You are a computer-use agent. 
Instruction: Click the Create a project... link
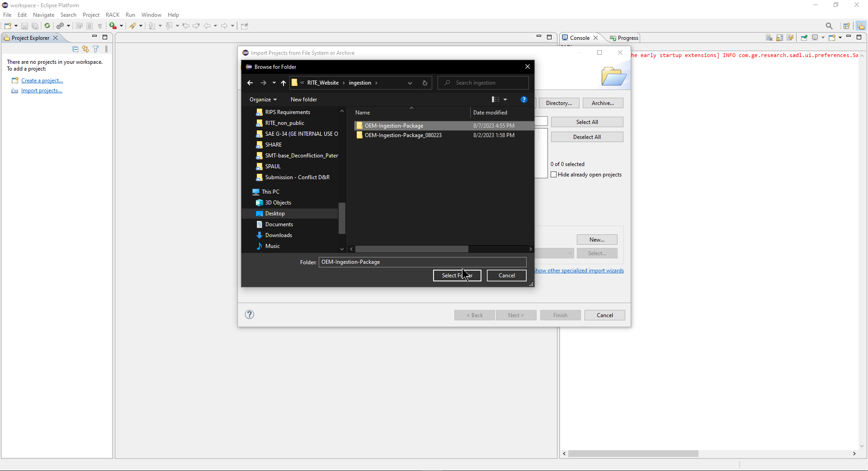(x=42, y=81)
